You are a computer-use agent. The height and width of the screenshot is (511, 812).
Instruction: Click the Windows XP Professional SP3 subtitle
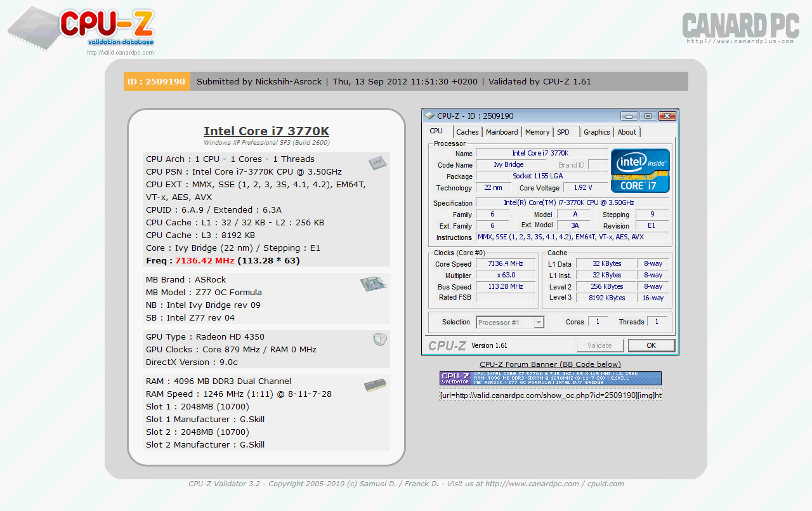click(x=266, y=143)
